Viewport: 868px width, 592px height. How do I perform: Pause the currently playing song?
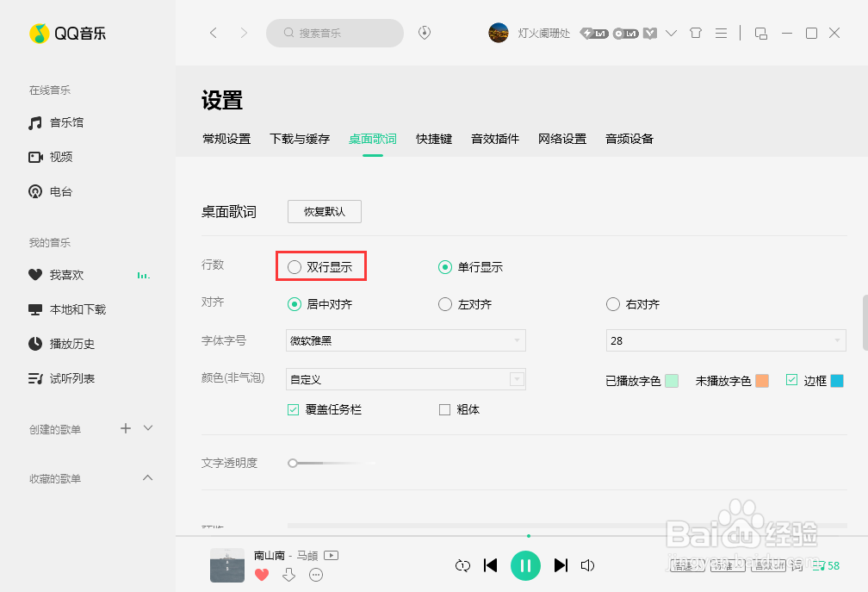tap(526, 565)
